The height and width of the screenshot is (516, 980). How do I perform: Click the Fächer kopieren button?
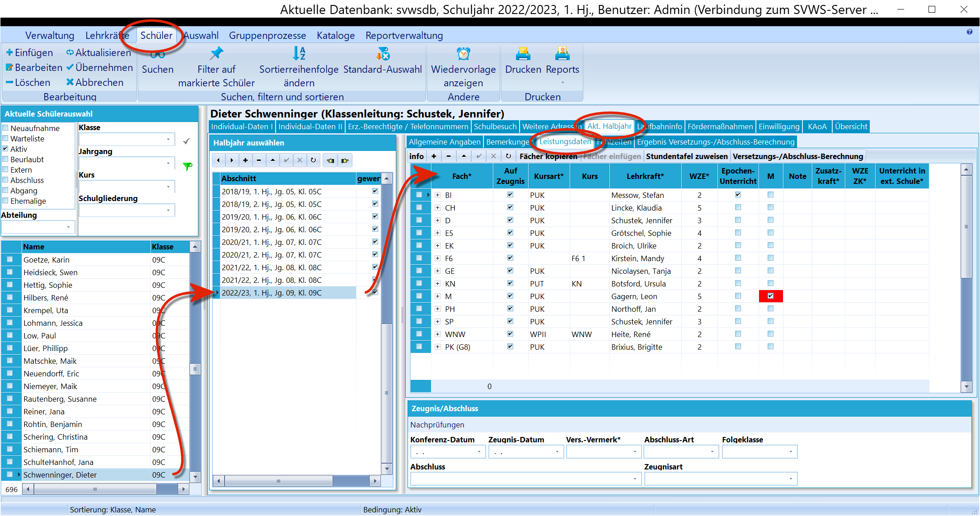tap(549, 156)
